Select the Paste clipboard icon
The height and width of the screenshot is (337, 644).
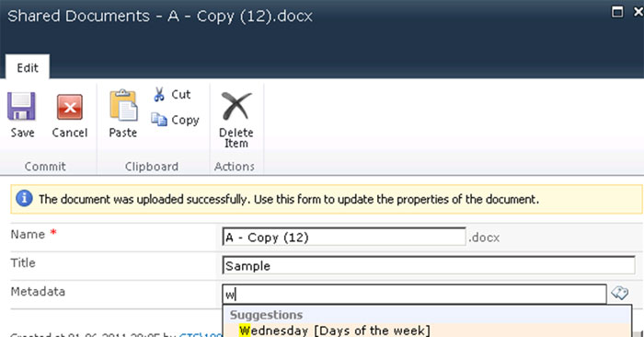coord(123,106)
